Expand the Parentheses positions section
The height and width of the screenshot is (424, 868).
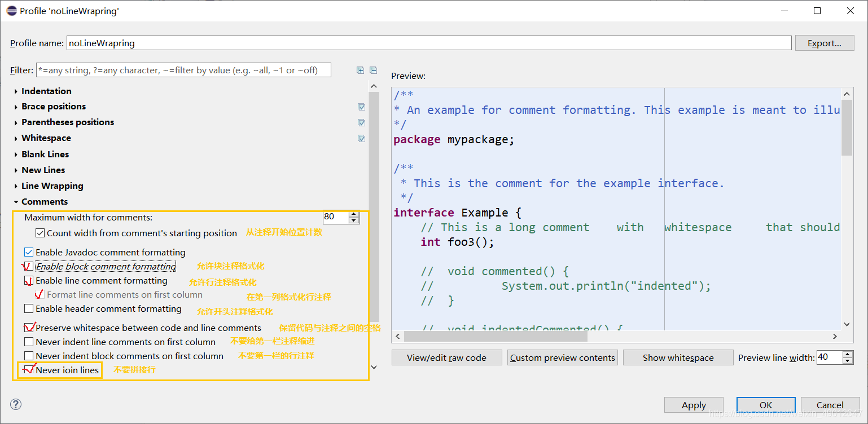click(x=15, y=122)
